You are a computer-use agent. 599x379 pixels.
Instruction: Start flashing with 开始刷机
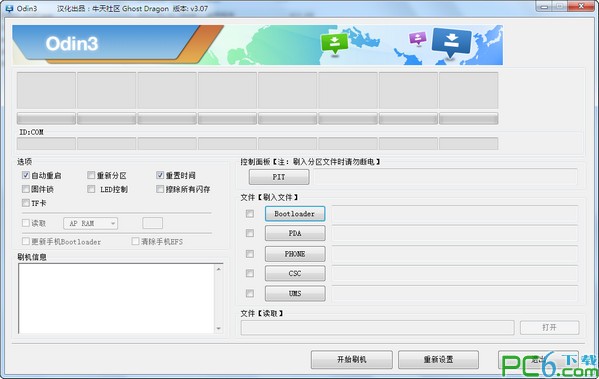click(351, 360)
